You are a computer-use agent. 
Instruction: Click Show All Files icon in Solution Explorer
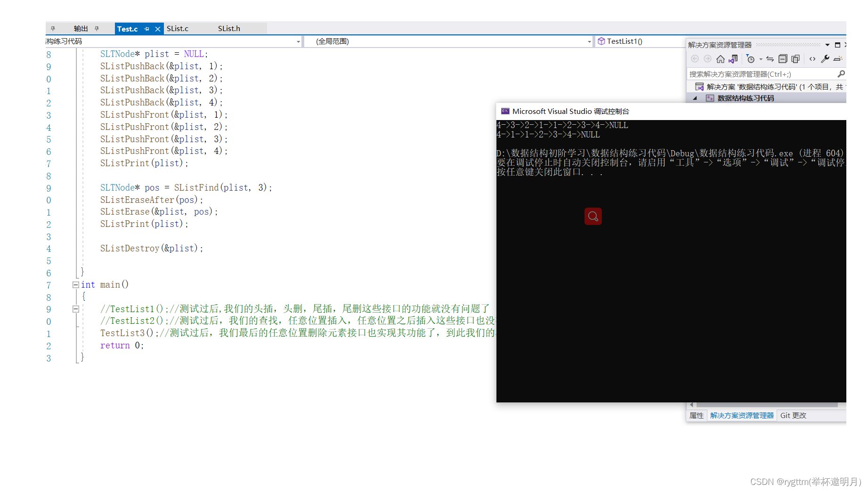795,59
